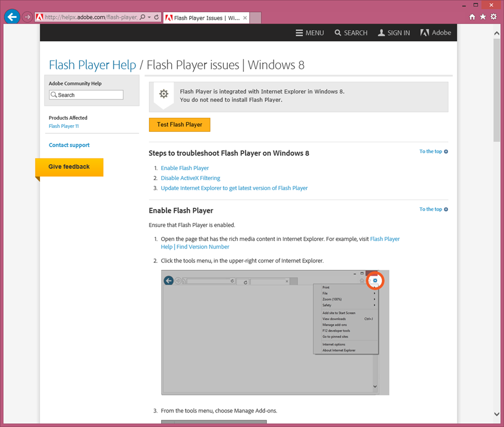Click To the top beside Steps to troubleshoot
The image size is (504, 427).
[433, 151]
